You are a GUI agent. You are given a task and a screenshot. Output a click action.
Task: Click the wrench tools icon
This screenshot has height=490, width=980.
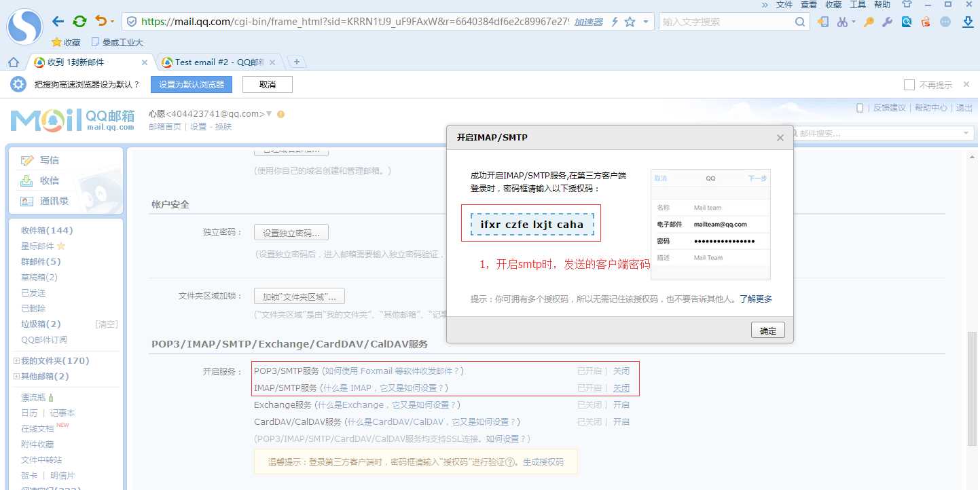tap(887, 22)
